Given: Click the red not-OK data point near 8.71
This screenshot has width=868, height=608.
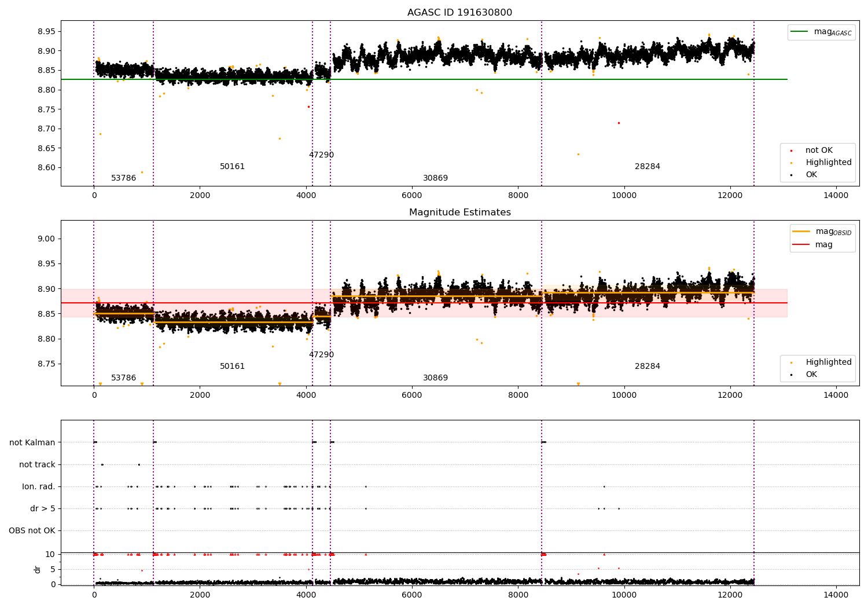Looking at the screenshot, I should tap(619, 123).
